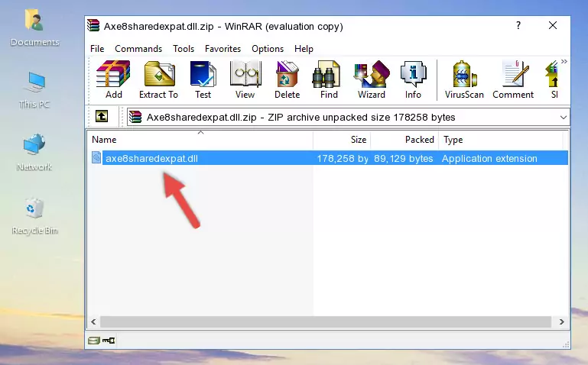Sort by Size column header
Image resolution: width=588 pixels, height=365 pixels.
tap(342, 140)
